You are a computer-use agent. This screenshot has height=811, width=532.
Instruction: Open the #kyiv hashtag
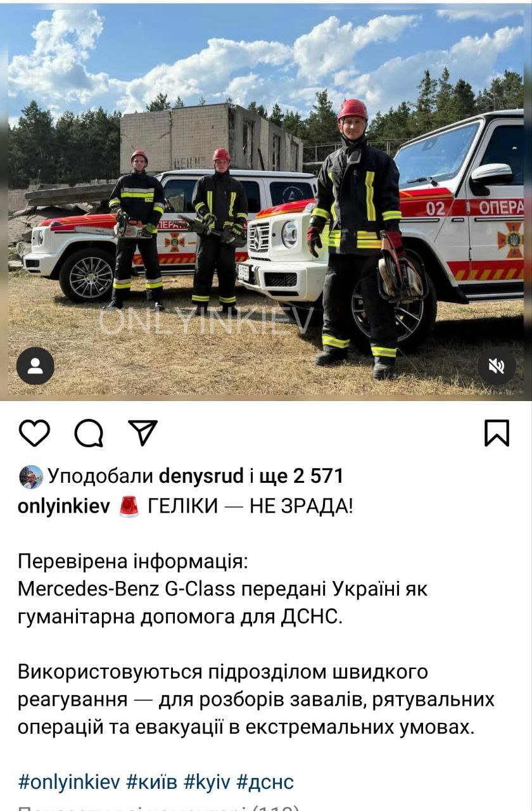point(207,782)
